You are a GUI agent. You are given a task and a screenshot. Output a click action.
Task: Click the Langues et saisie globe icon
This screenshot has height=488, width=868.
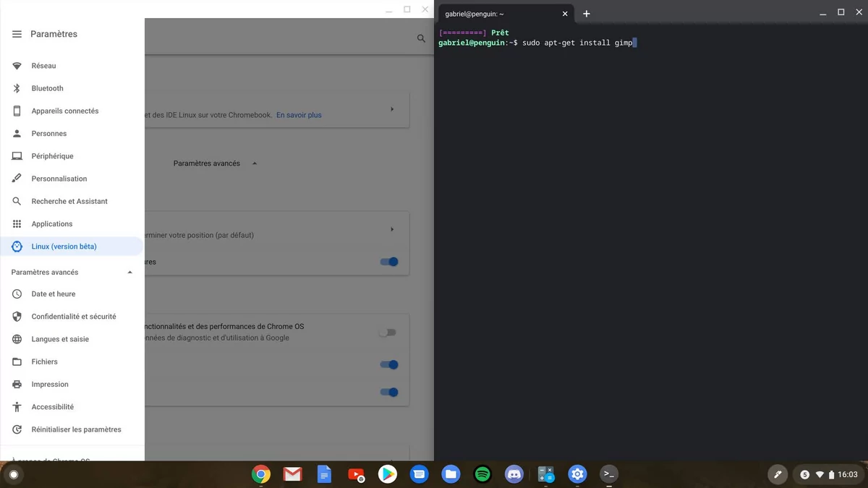point(17,339)
